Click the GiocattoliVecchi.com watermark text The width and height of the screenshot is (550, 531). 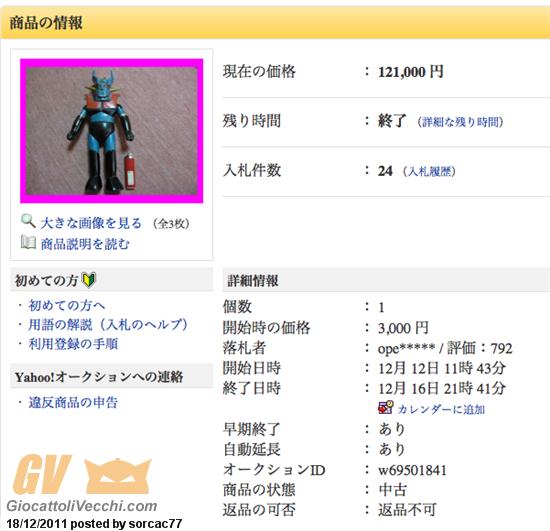(82, 506)
